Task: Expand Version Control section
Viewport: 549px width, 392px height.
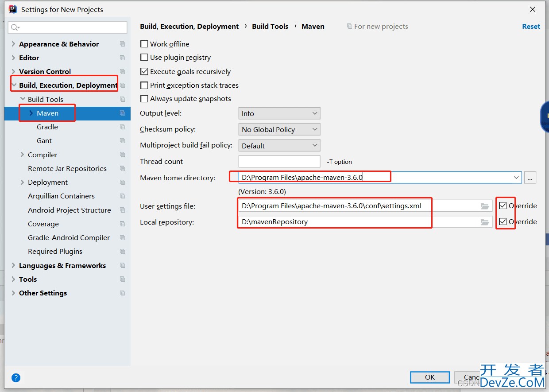Action: pos(14,72)
